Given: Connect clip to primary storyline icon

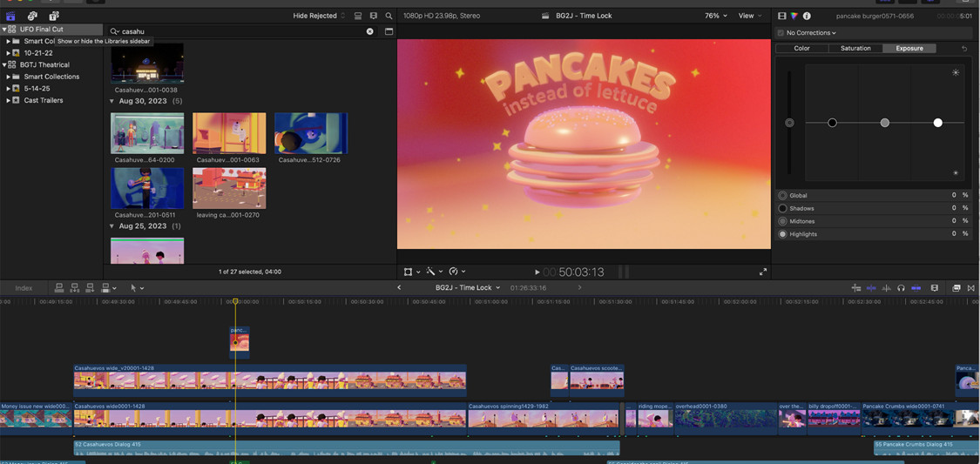Looking at the screenshot, I should point(58,288).
